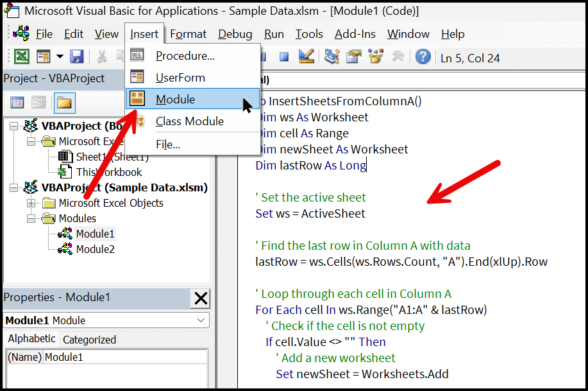Select ThisWorkbook in project tree

(x=109, y=172)
